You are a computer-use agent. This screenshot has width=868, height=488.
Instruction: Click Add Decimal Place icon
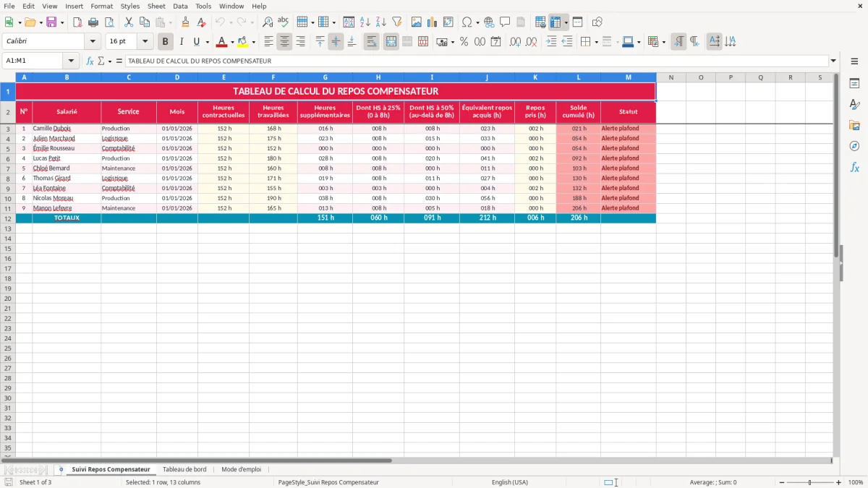[x=515, y=42]
